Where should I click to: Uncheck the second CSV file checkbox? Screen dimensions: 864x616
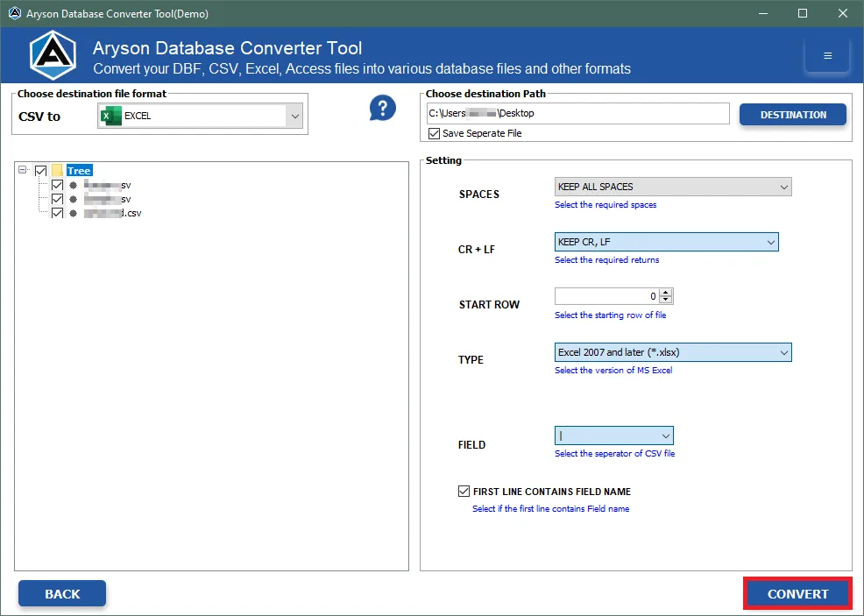point(57,199)
